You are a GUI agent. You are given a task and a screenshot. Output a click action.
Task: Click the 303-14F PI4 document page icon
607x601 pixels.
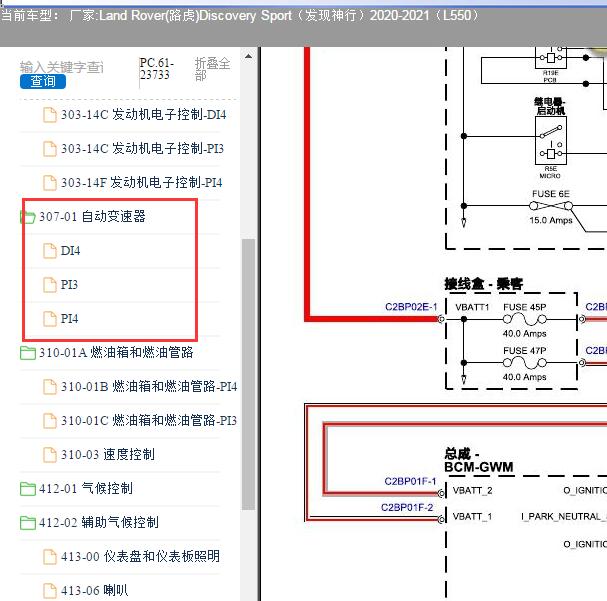coord(50,183)
